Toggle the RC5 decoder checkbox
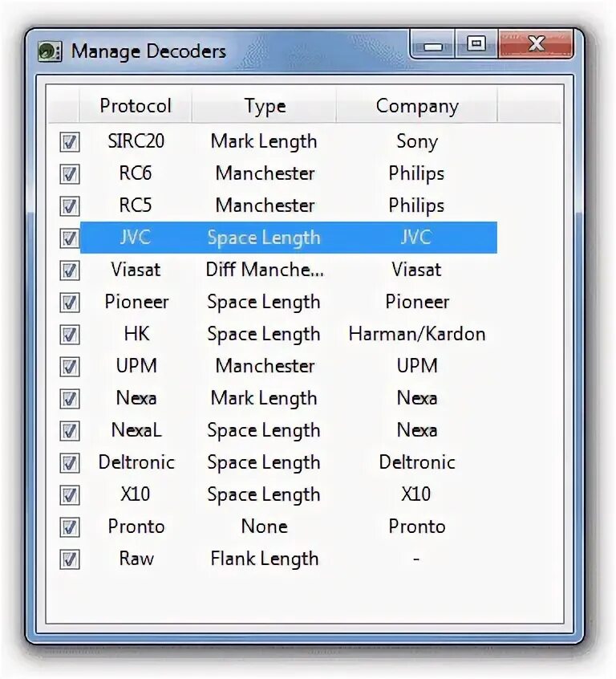Screen dimensions: 616x679 pos(69,206)
